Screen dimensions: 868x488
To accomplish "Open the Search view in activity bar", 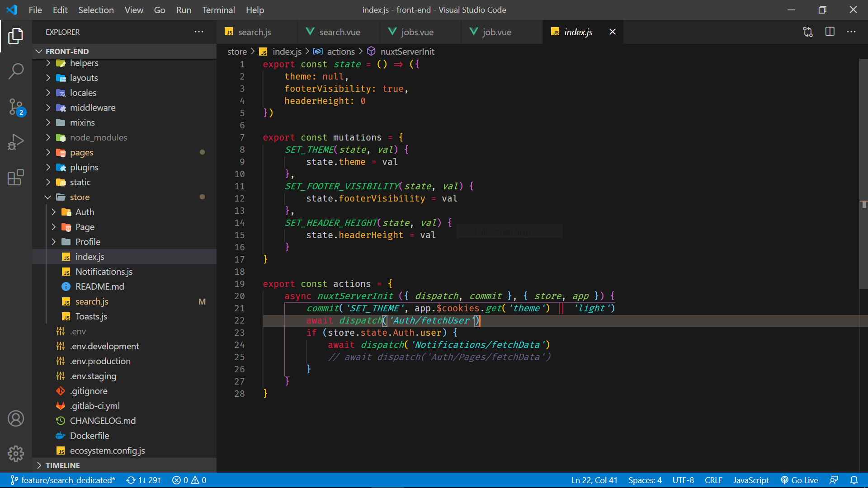I will click(16, 71).
